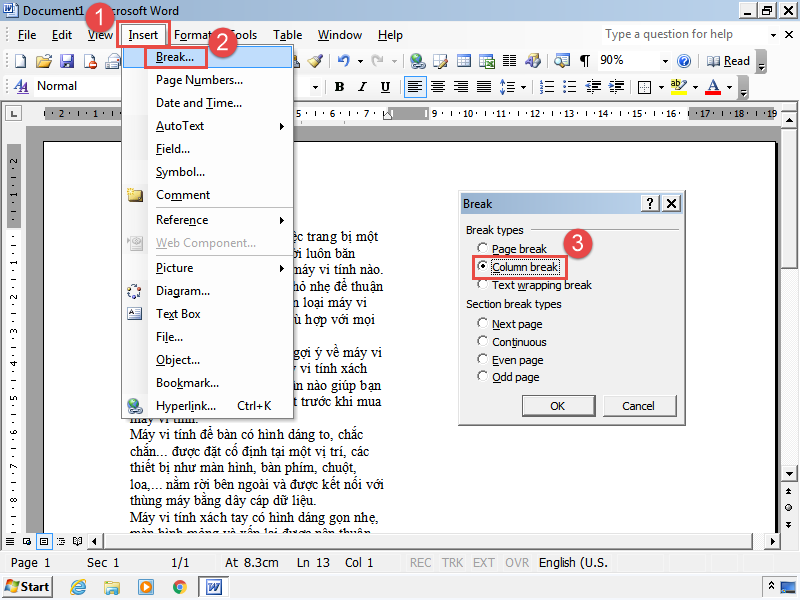Apply bold formatting
This screenshot has width=800, height=600.
point(339,87)
